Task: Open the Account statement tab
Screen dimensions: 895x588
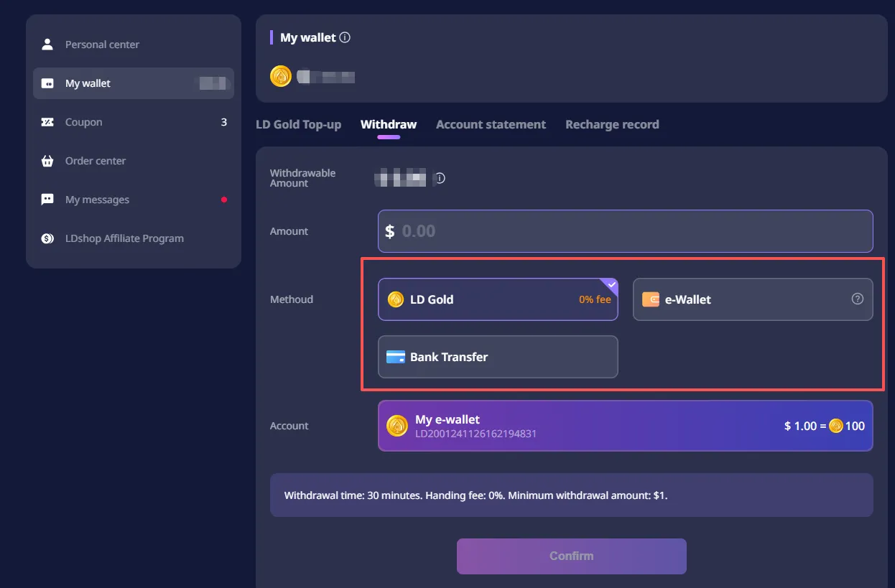Action: point(491,124)
